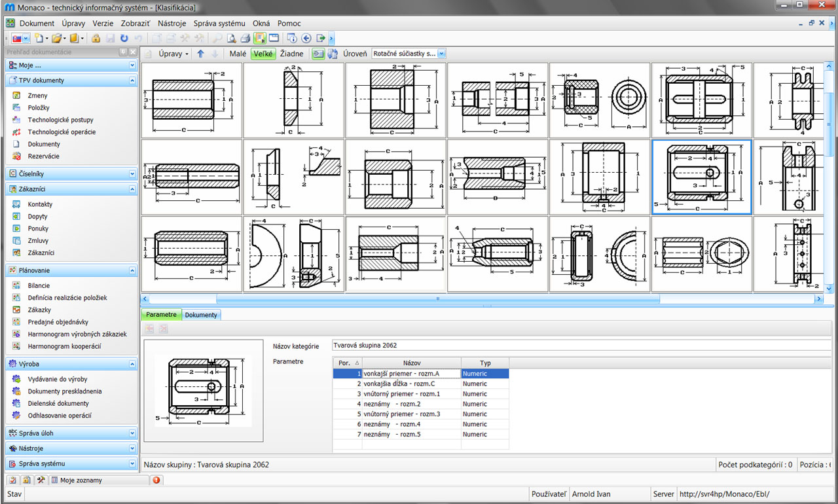Click the print icon in the main toolbar
Viewport: 838px width, 504px height.
[x=245, y=39]
